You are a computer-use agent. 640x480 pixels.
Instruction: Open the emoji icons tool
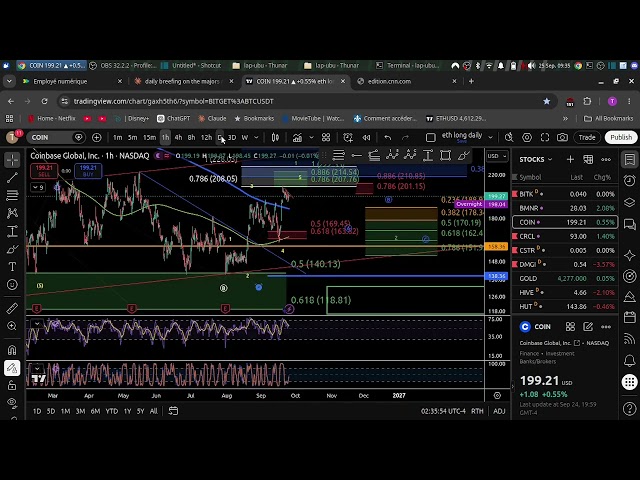click(x=12, y=284)
